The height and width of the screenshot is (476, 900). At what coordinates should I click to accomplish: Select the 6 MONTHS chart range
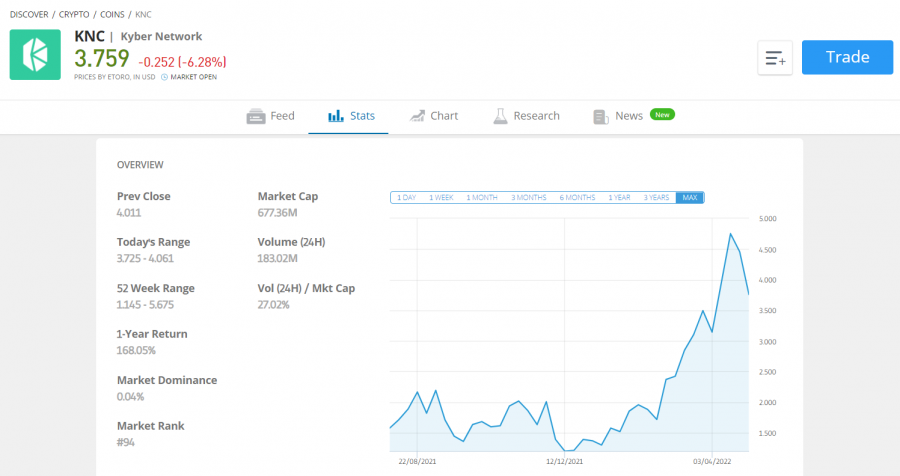pos(577,198)
